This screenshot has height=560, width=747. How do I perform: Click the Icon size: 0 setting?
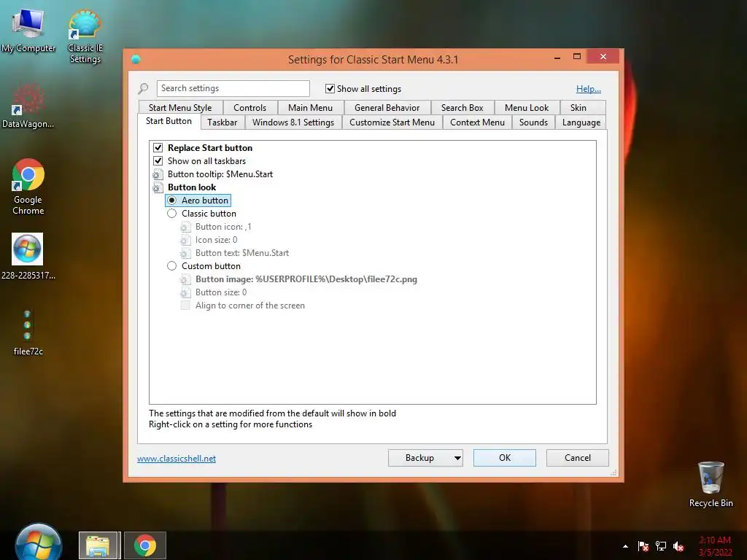pos(216,240)
